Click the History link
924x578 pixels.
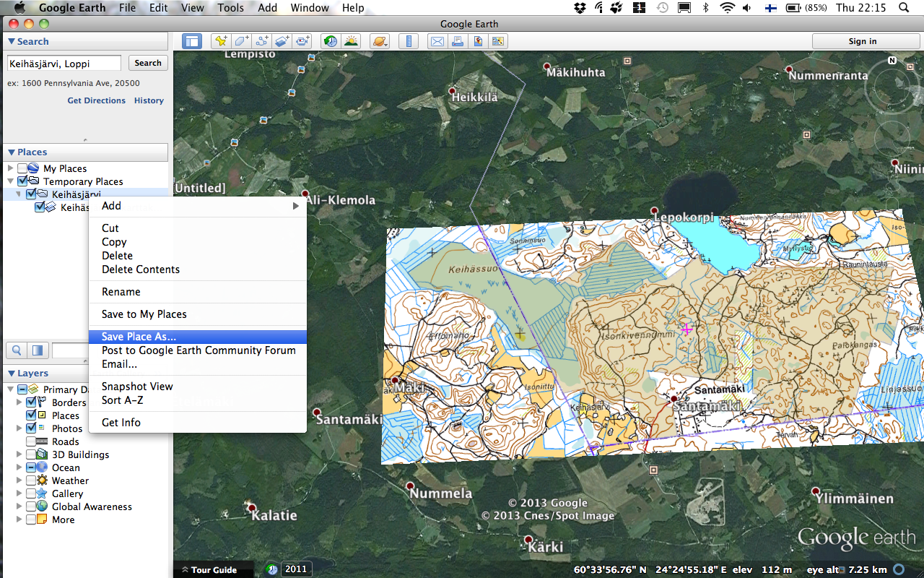click(149, 100)
